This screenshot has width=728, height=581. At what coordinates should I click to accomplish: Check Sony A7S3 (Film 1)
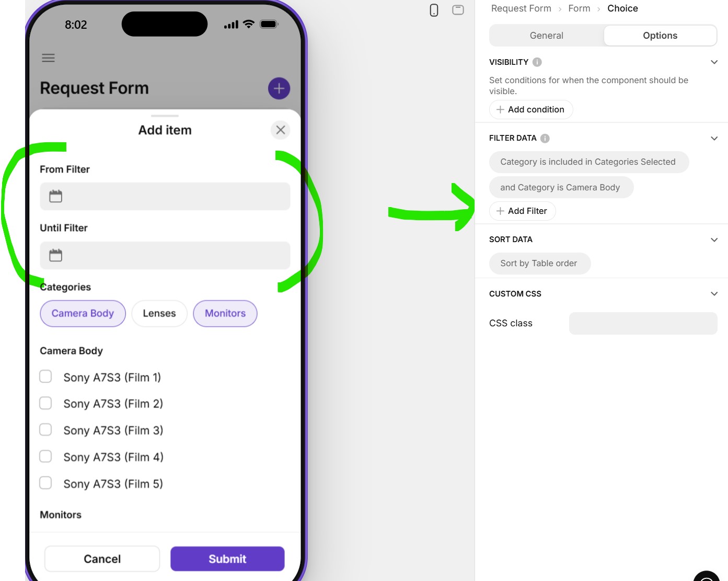click(46, 377)
